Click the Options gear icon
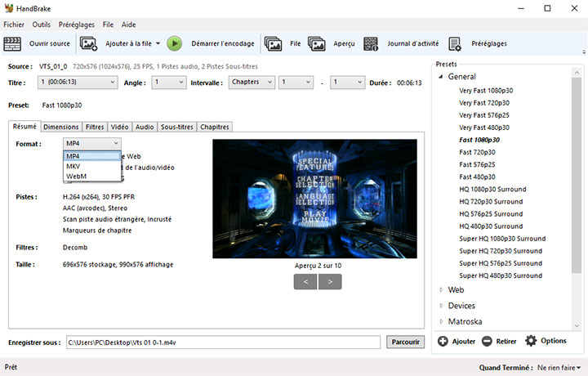588x376 pixels. (531, 341)
